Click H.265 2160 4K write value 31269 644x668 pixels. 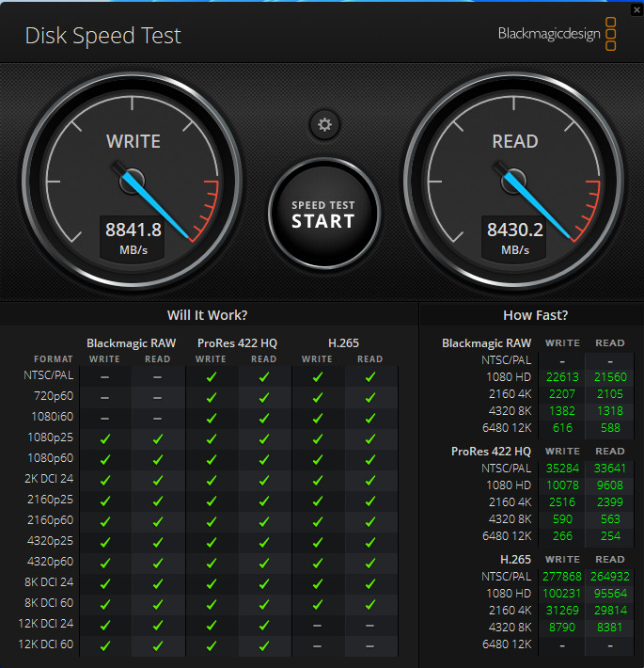click(x=562, y=611)
